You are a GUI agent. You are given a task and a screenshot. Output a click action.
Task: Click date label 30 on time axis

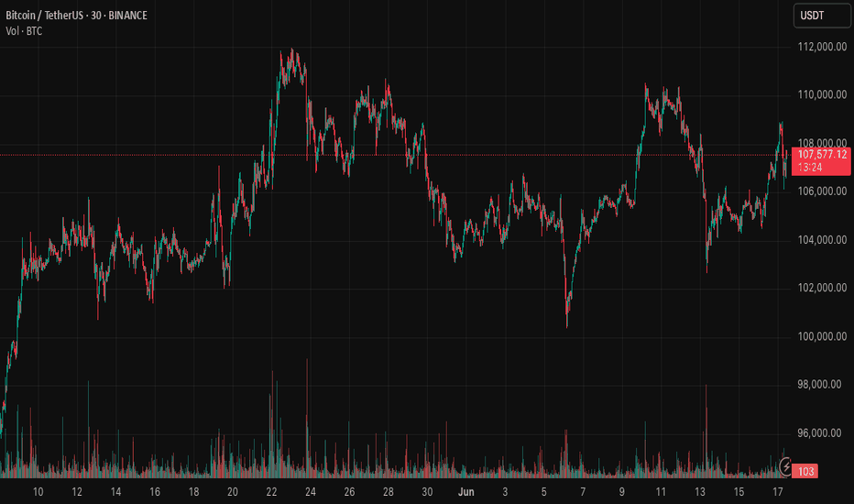coord(428,492)
